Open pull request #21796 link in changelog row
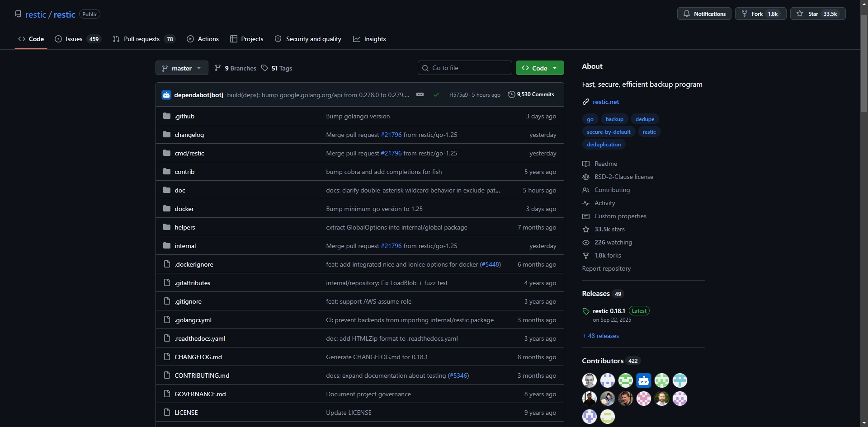 (391, 135)
